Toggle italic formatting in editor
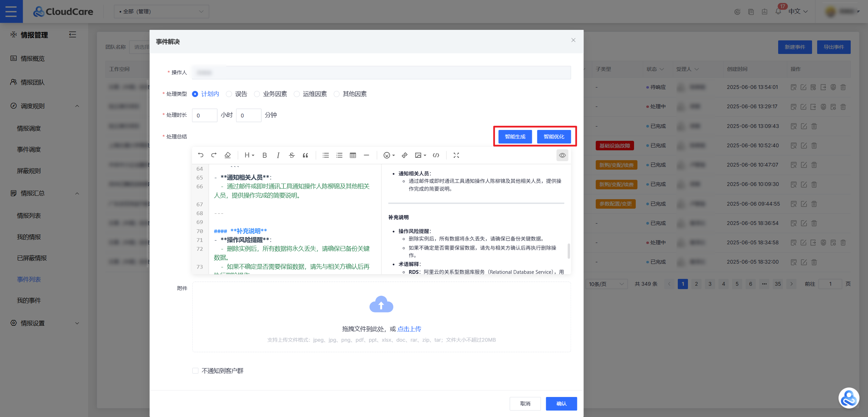The width and height of the screenshot is (868, 417). click(x=278, y=155)
